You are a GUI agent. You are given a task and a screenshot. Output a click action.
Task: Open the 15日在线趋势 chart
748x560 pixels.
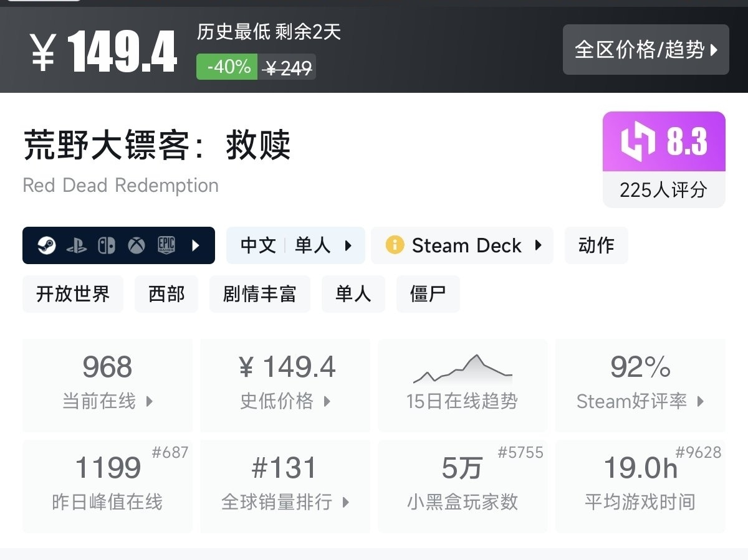[x=463, y=385]
